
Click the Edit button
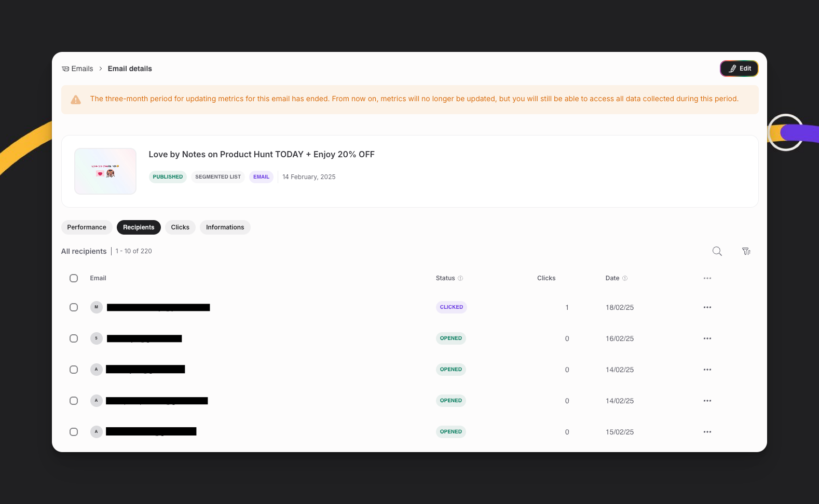pos(739,69)
